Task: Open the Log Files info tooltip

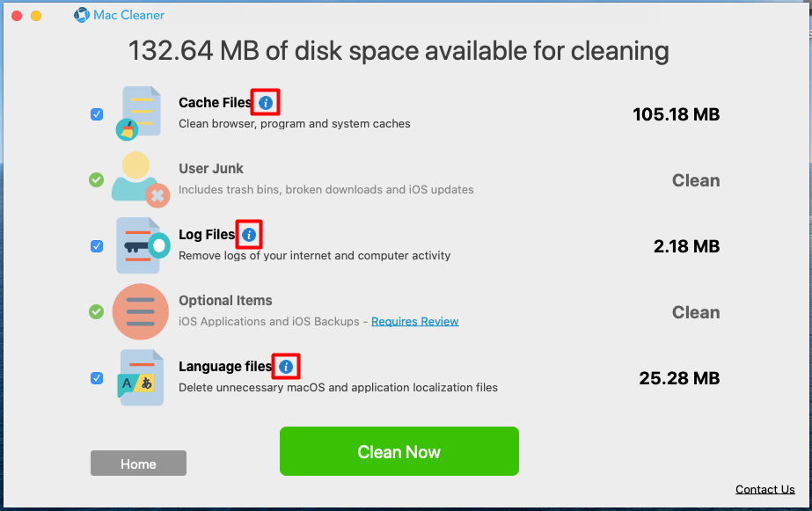Action: [249, 234]
